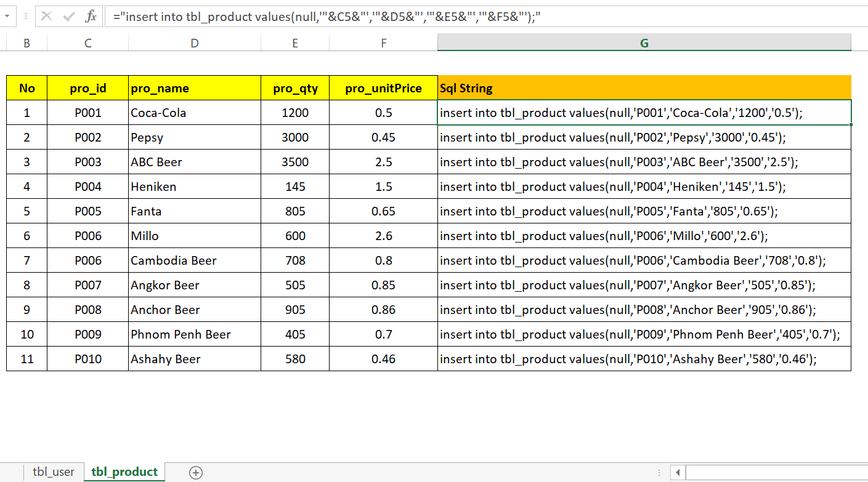Image resolution: width=868 pixels, height=482 pixels.
Task: Select cell containing P004
Action: point(88,187)
